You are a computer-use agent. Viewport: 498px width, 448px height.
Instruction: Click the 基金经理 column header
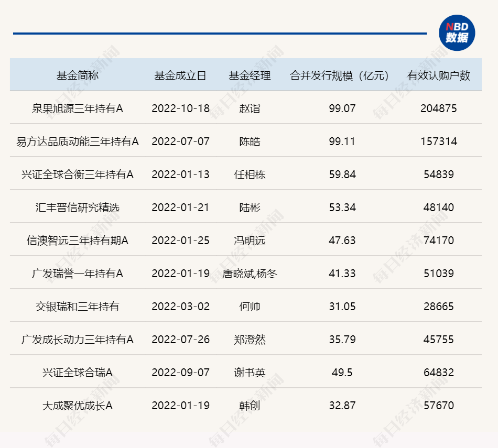[250, 75]
